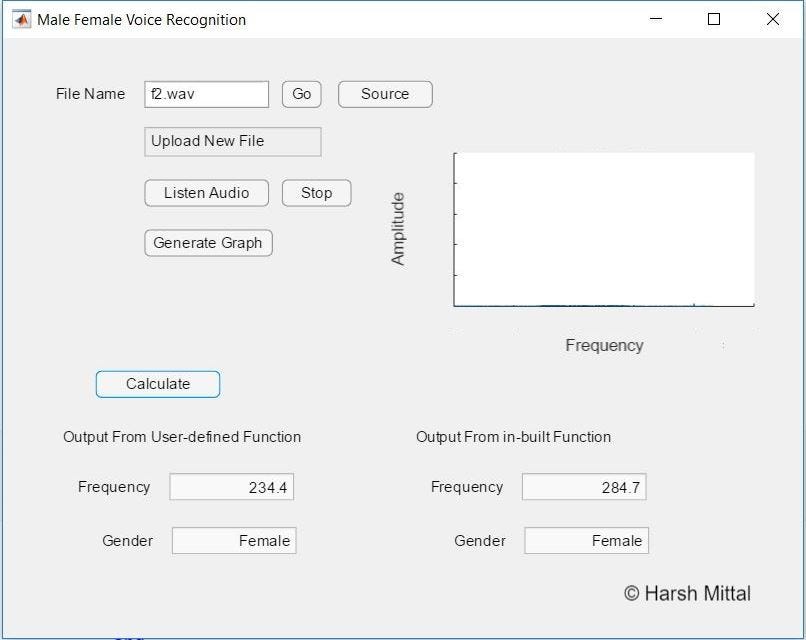This screenshot has height=640, width=806.
Task: Click 'Output From User-defined Function' text
Action: click(182, 437)
